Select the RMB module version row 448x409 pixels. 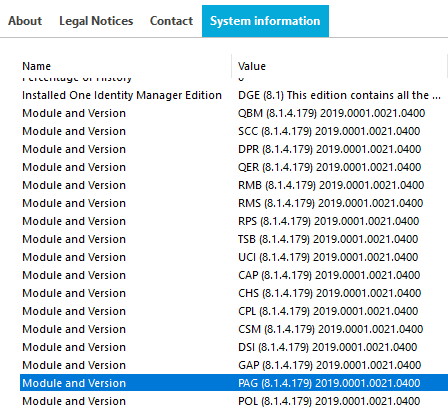(x=234, y=185)
